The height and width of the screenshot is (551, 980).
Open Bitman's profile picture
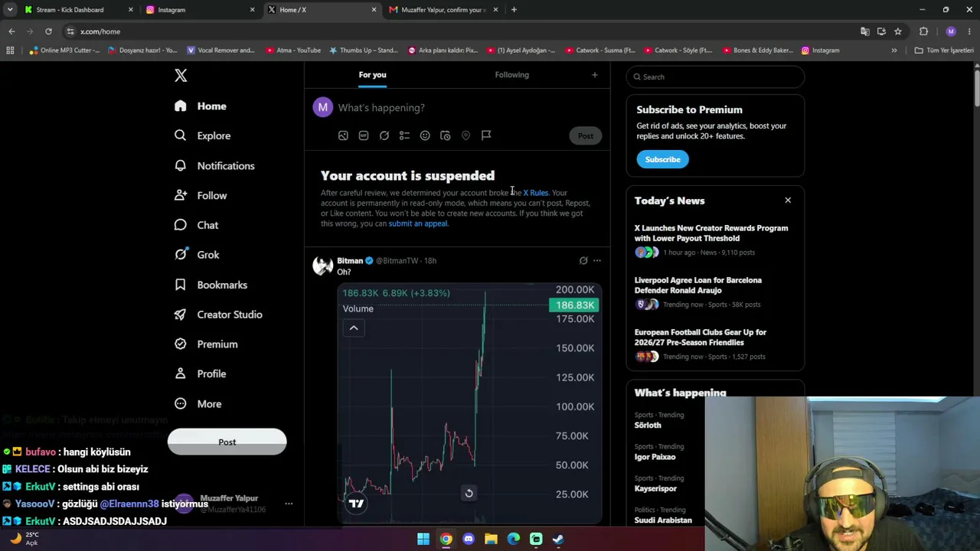coord(322,266)
